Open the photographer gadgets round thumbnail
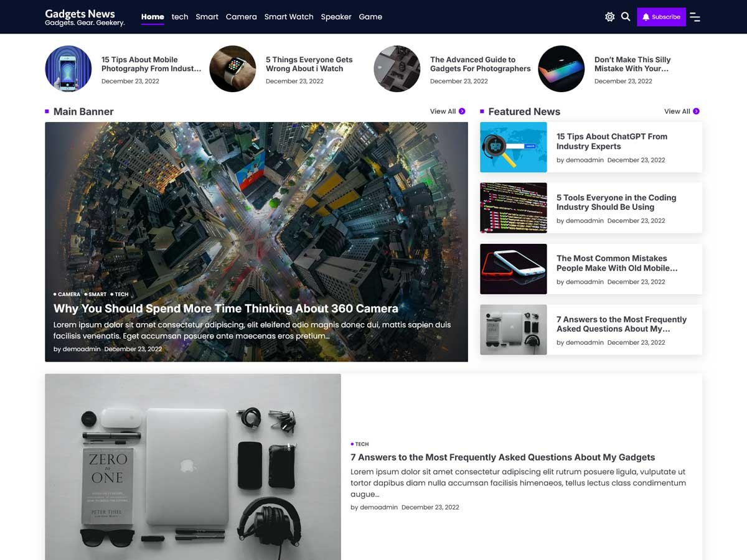 click(397, 68)
